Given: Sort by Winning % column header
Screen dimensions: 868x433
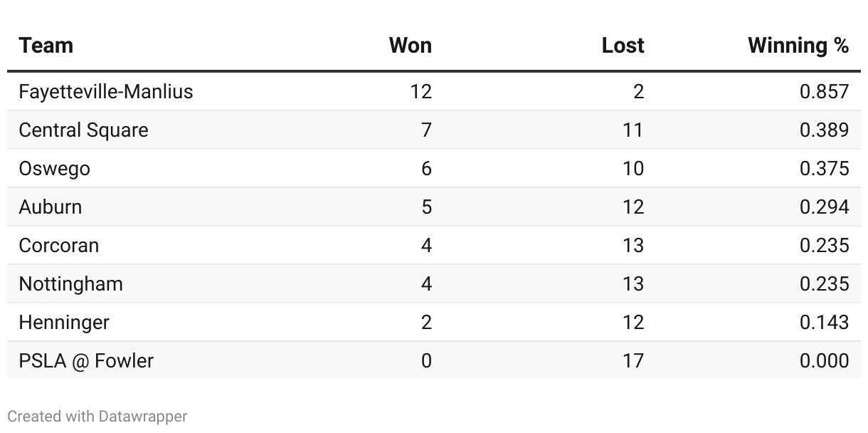Looking at the screenshot, I should pos(799,46).
